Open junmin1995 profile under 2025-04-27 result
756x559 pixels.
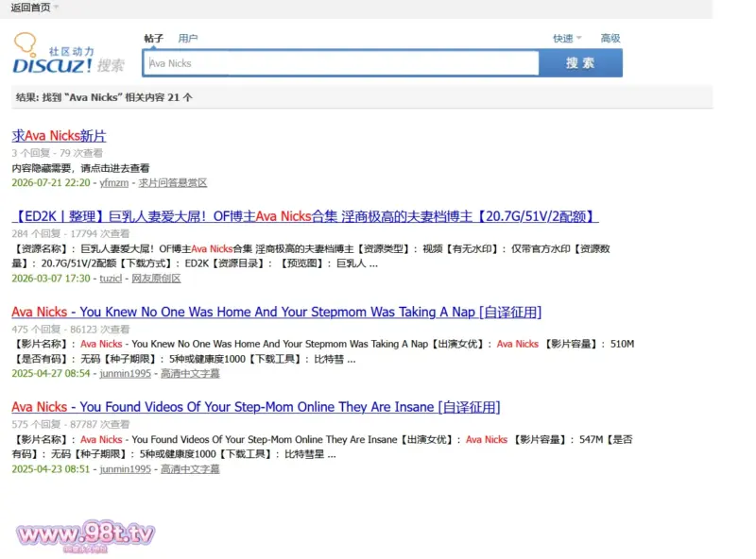tap(125, 374)
